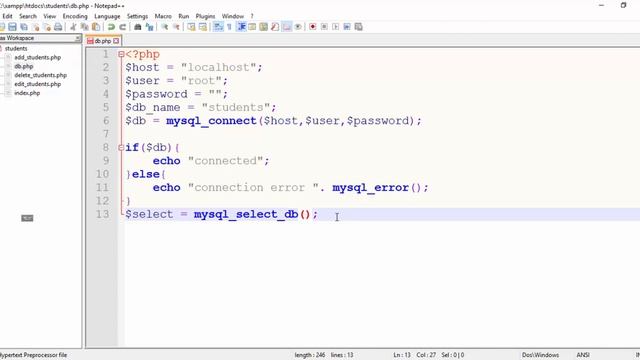Click the "localhost" string on line 2

click(218, 67)
